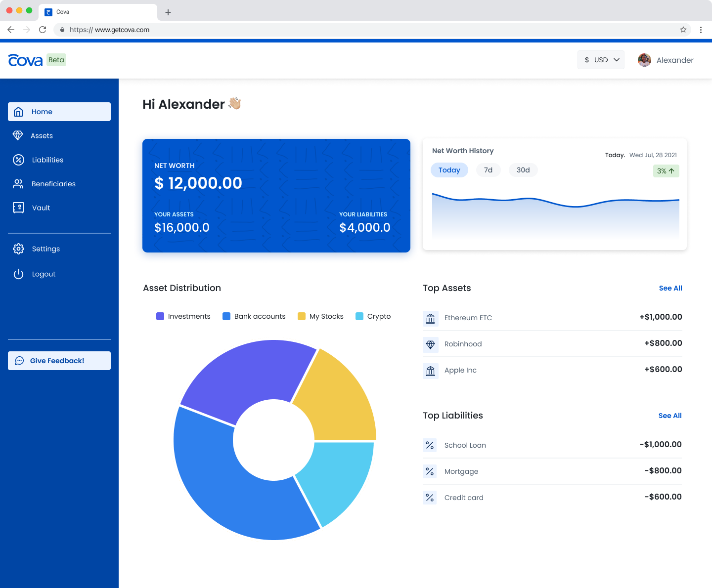
Task: Click the percent icon beside School Loan
Action: coord(430,445)
